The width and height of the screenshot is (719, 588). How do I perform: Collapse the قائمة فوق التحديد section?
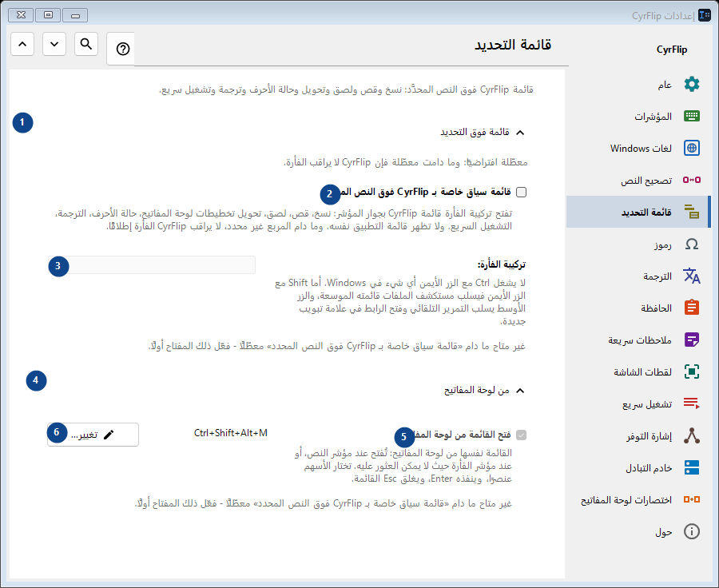click(x=520, y=133)
